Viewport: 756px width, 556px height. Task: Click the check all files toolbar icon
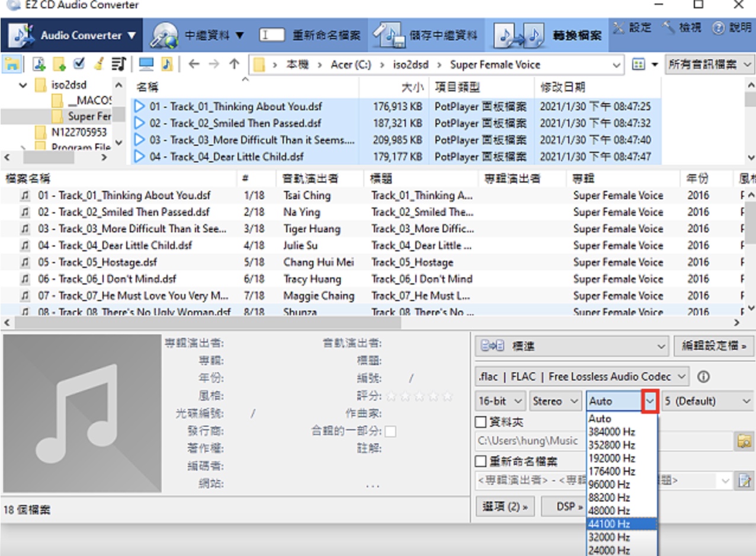[79, 64]
